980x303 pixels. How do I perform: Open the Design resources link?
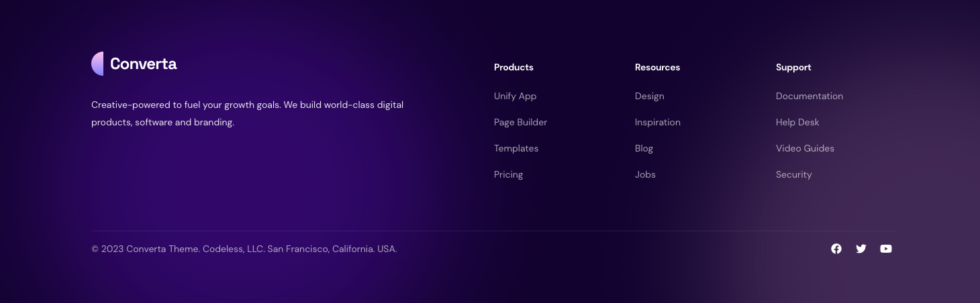pyautogui.click(x=649, y=96)
